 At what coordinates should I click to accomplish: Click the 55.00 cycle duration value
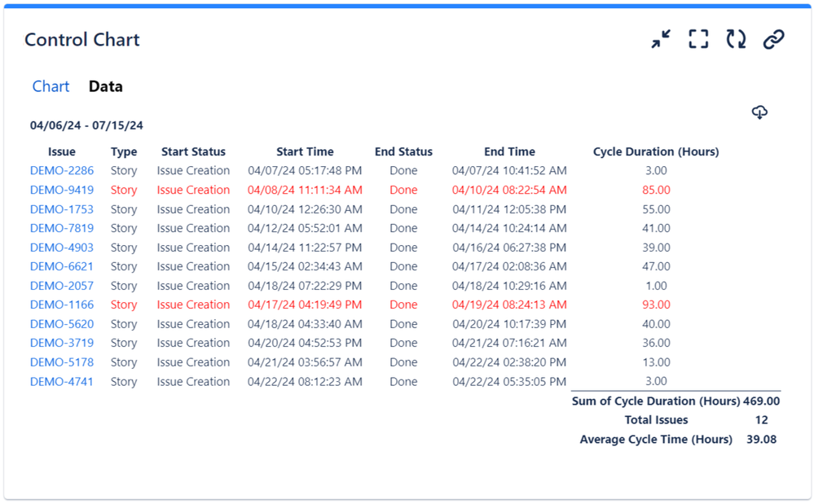[656, 209]
